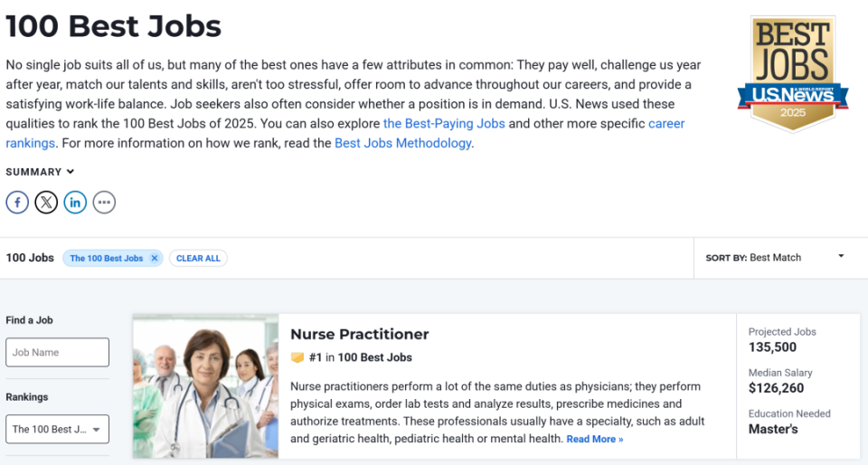Image resolution: width=868 pixels, height=465 pixels.
Task: Open the Nurse Practitioner job title
Action: tap(359, 334)
